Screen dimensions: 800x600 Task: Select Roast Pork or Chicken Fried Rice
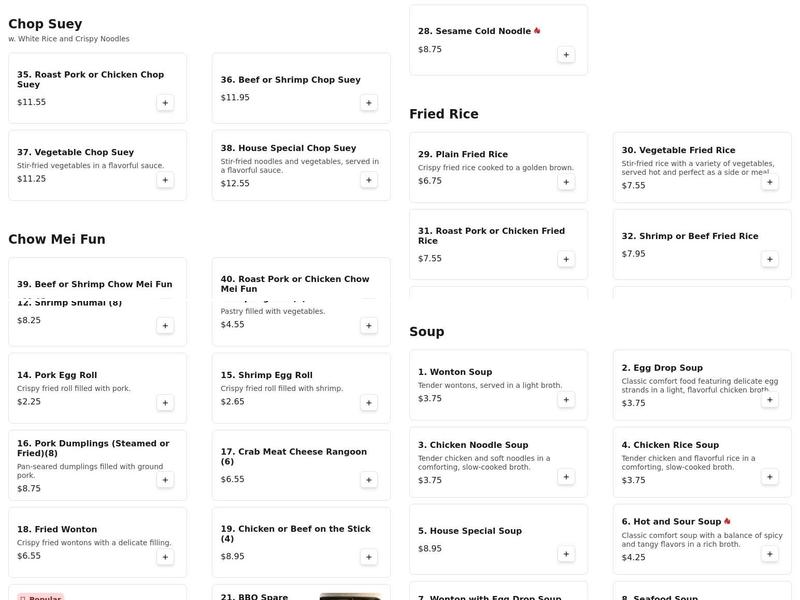(x=491, y=236)
